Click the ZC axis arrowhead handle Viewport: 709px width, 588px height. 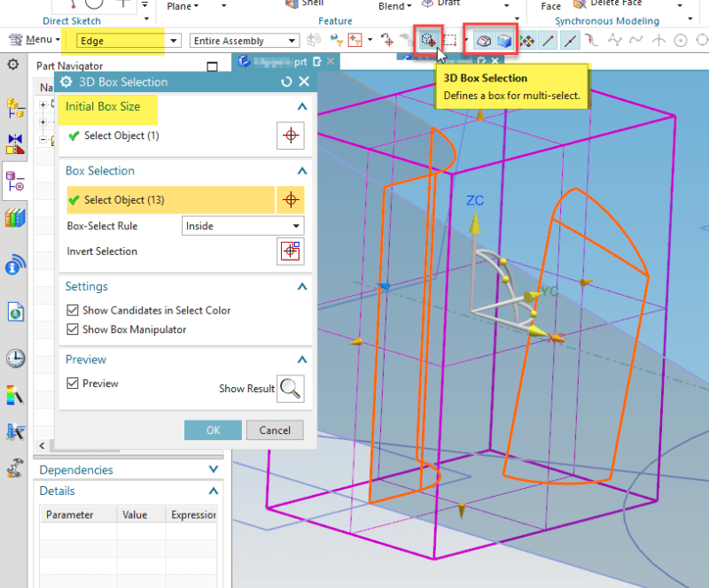474,223
